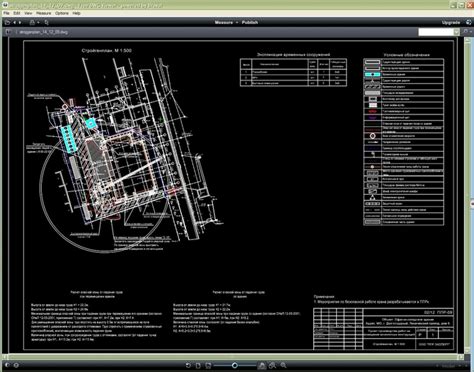Go forward with the right arrow icon
Viewport: 474px width, 372px height.
tap(20, 22)
